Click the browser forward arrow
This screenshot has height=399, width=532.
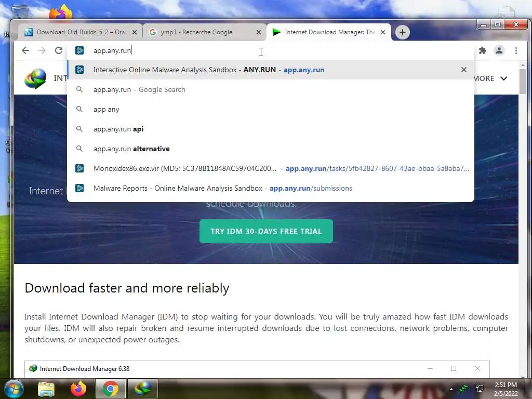click(42, 50)
